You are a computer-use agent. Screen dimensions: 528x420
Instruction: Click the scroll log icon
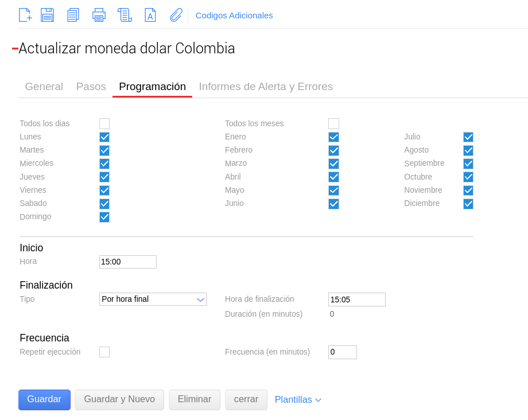point(125,15)
